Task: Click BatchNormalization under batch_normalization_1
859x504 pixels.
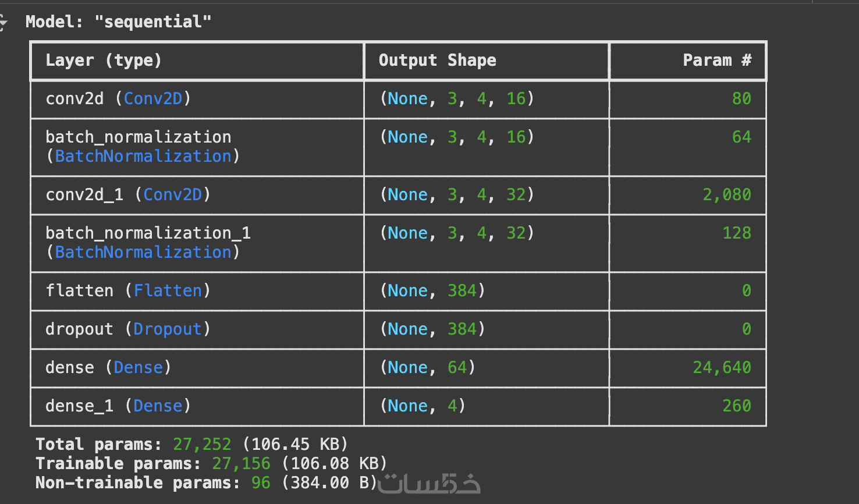Action: point(143,253)
